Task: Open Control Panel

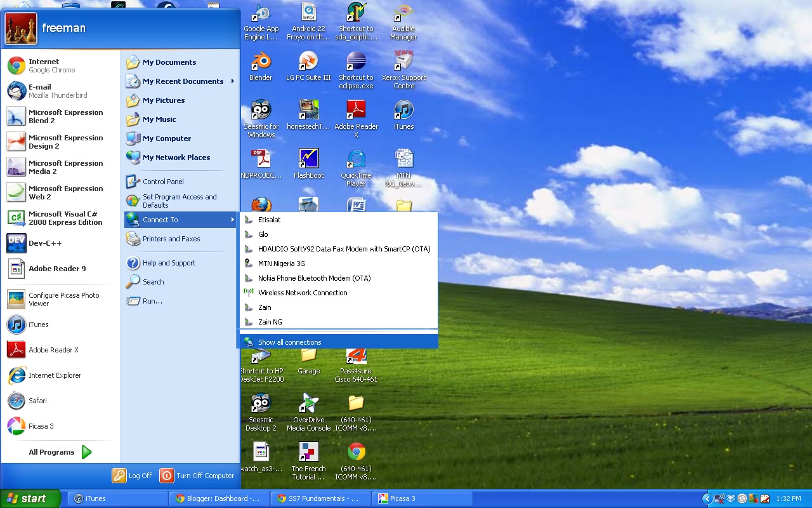Action: pos(180,182)
